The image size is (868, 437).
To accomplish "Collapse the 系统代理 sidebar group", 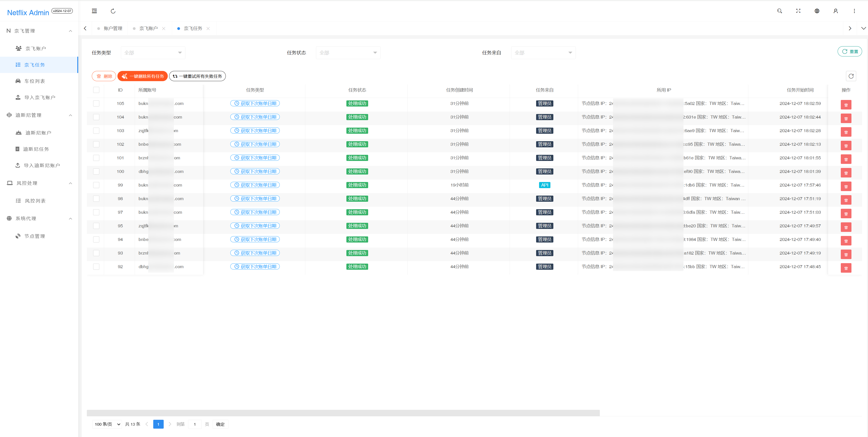I will click(39, 219).
